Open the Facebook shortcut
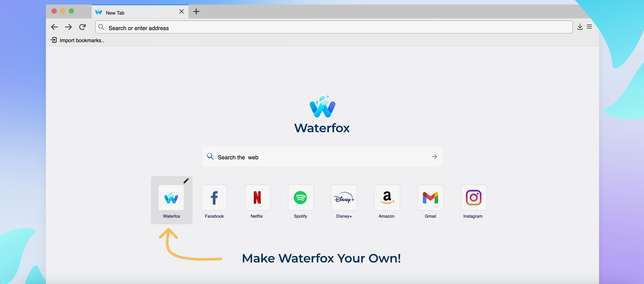This screenshot has width=644, height=284. click(214, 198)
